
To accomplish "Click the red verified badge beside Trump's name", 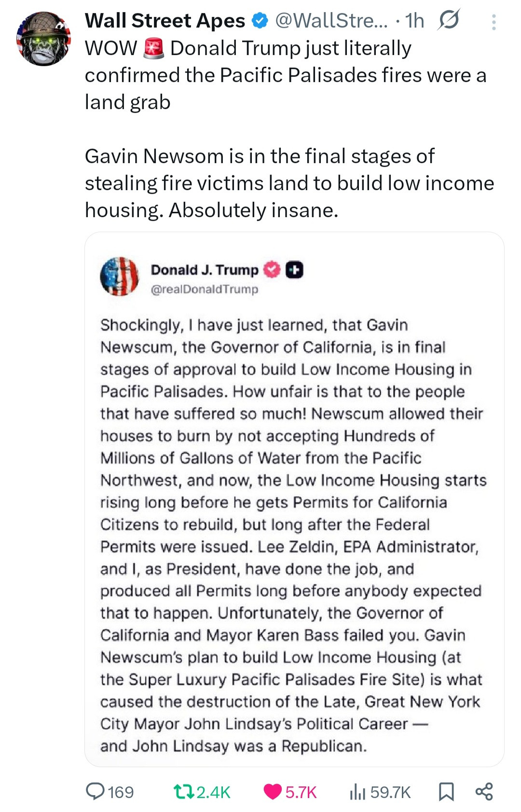I will tap(272, 270).
